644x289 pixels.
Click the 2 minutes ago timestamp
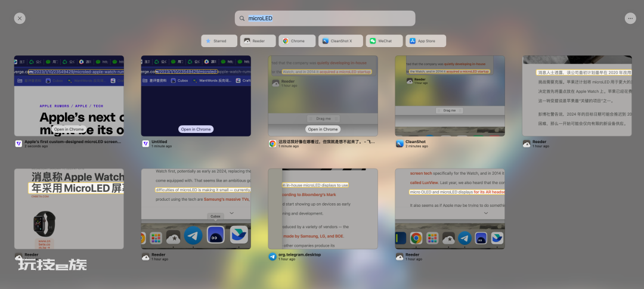coord(417,146)
